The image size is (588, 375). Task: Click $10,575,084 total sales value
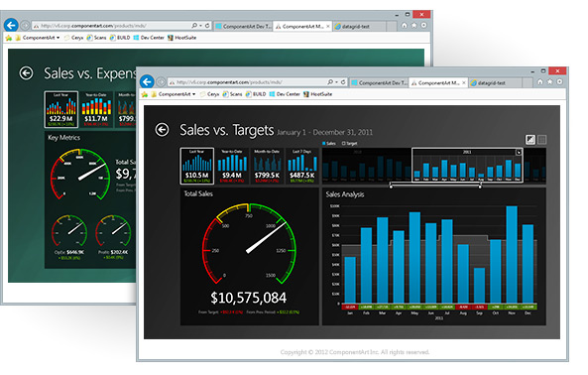248,298
